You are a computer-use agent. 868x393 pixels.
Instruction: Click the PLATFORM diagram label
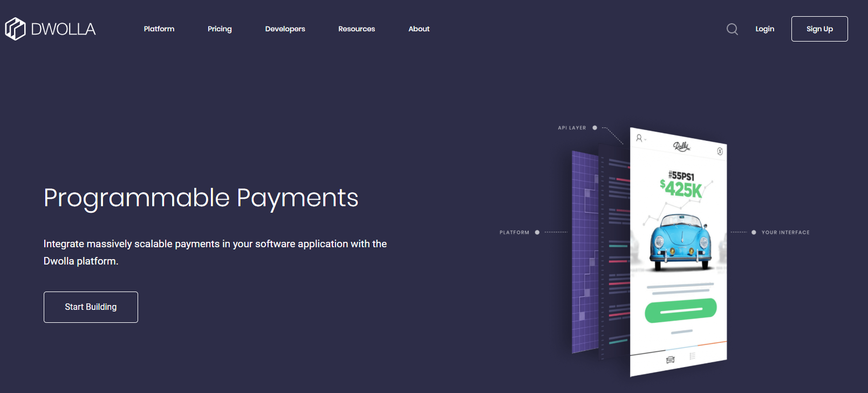tap(514, 233)
